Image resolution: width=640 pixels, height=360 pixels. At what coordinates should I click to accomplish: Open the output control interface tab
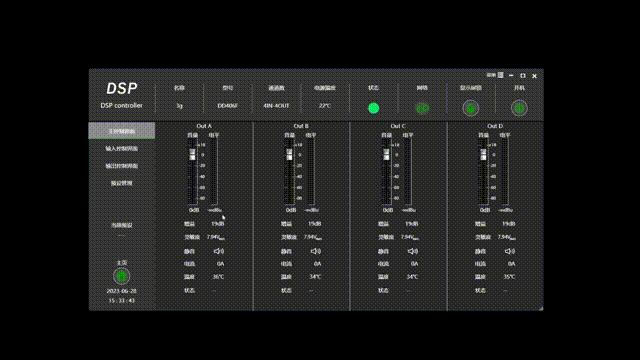122,166
